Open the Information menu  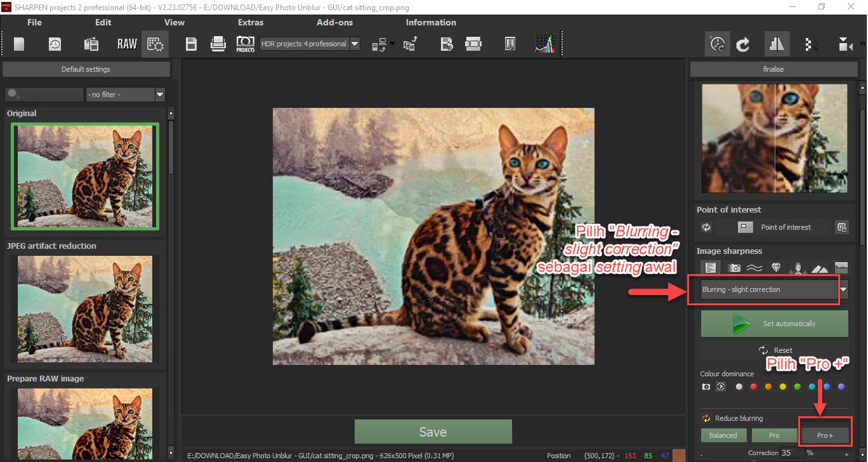pyautogui.click(x=431, y=22)
